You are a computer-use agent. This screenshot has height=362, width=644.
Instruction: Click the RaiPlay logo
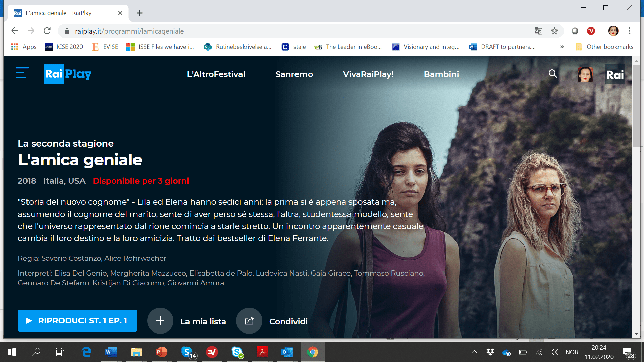pyautogui.click(x=67, y=74)
